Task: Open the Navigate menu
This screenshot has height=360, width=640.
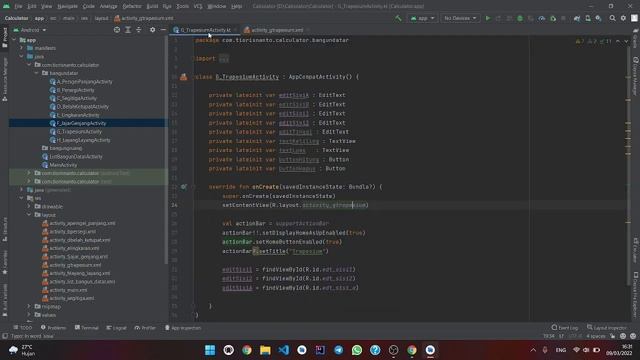Action: pos(67,6)
